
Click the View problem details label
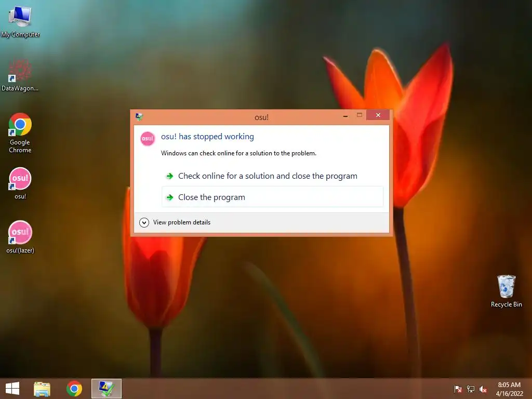181,222
